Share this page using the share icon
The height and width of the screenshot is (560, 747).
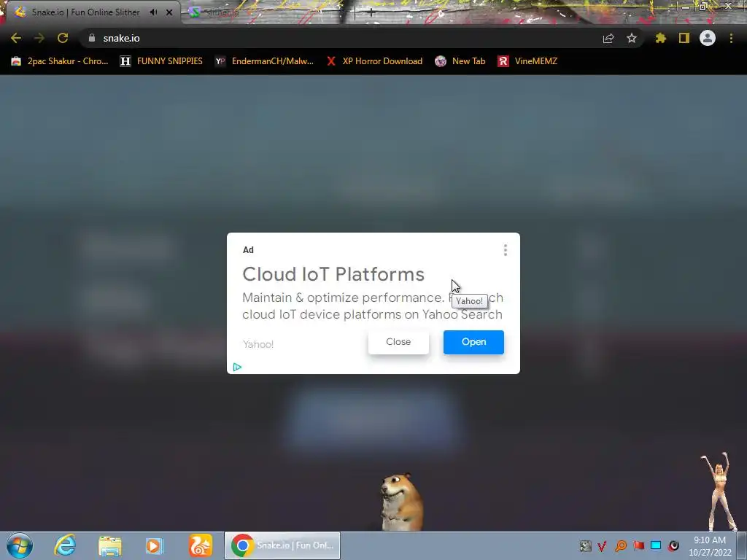point(608,38)
